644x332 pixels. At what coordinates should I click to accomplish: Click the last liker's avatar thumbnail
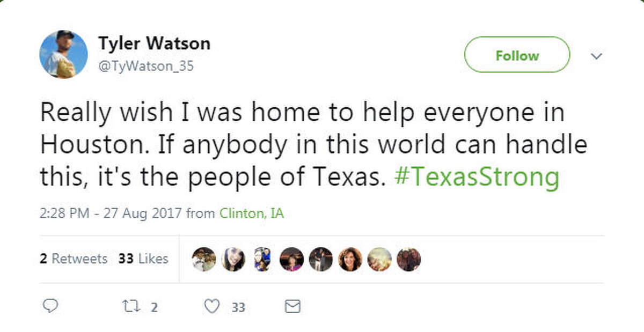408,259
